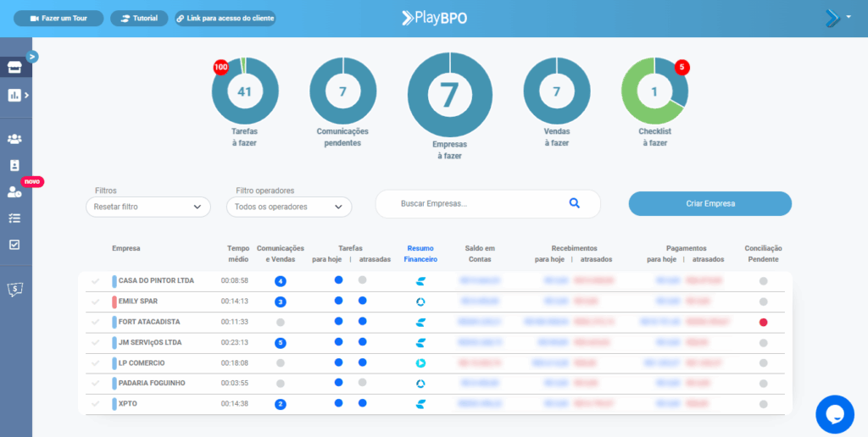The width and height of the screenshot is (868, 437).
Task: Click the communications badge 2 for XPTO
Action: coord(281,404)
